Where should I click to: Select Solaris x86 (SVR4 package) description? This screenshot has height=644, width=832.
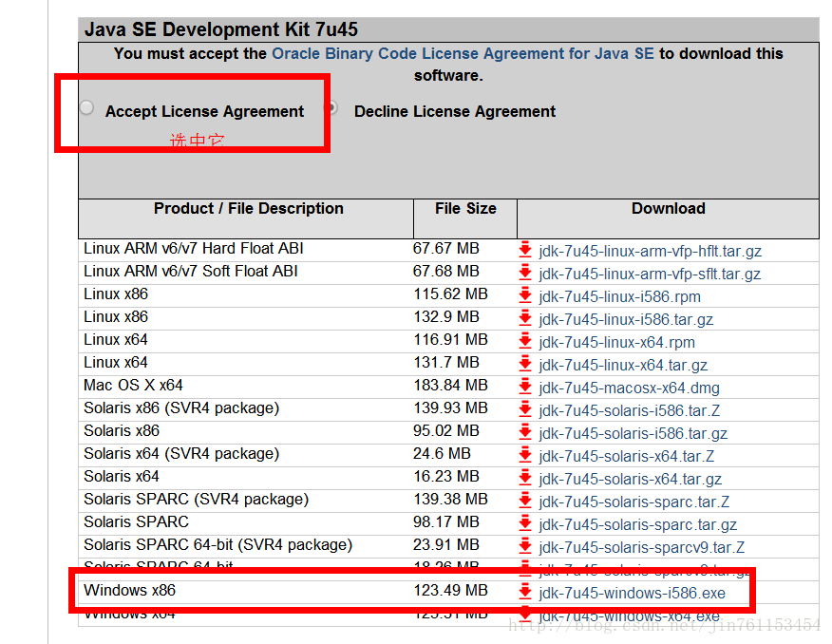tap(181, 407)
